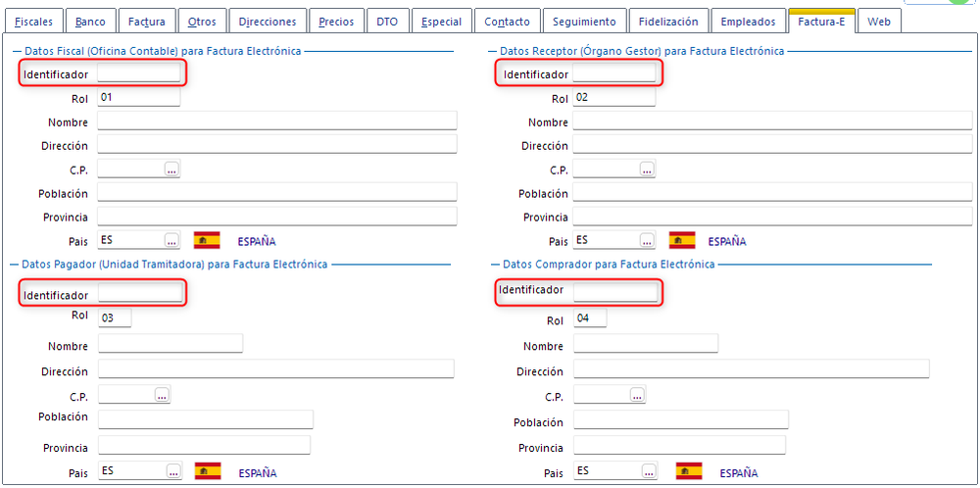Focus Dirección field in Datos Comprador section

[752, 368]
